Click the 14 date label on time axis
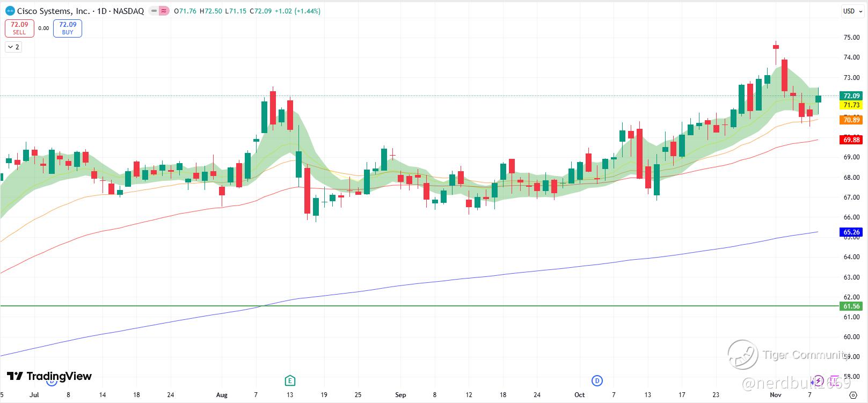The height and width of the screenshot is (403, 868). point(103,395)
